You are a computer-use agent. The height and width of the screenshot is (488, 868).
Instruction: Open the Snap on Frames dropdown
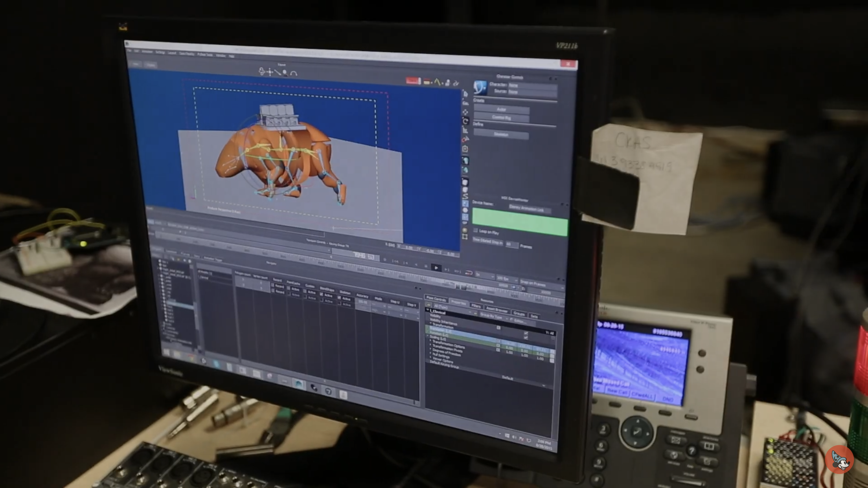542,285
